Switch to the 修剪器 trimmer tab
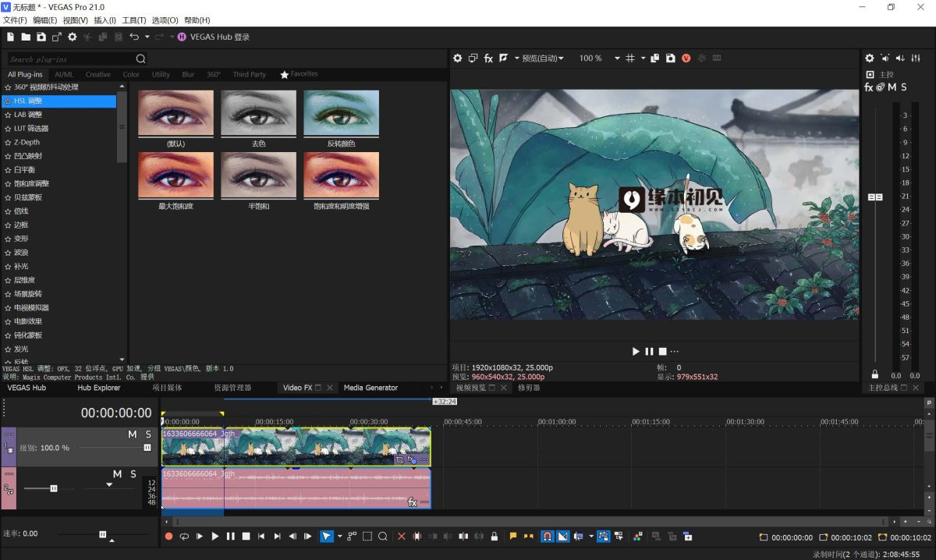The width and height of the screenshot is (936, 560). 529,388
